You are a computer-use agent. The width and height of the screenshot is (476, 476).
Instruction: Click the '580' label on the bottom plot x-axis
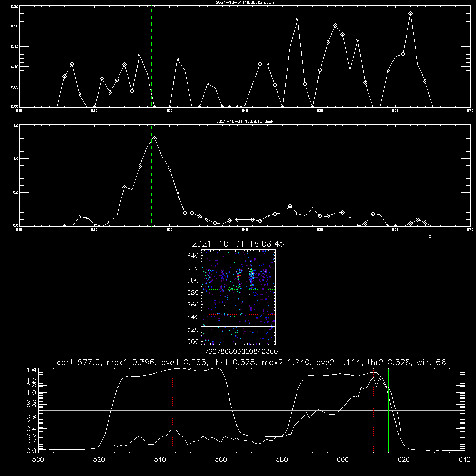pyautogui.click(x=282, y=460)
